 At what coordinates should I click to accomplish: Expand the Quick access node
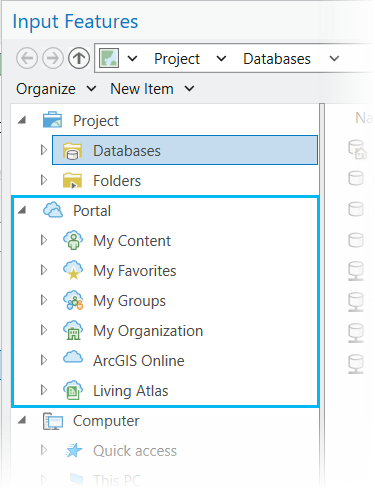tap(44, 450)
